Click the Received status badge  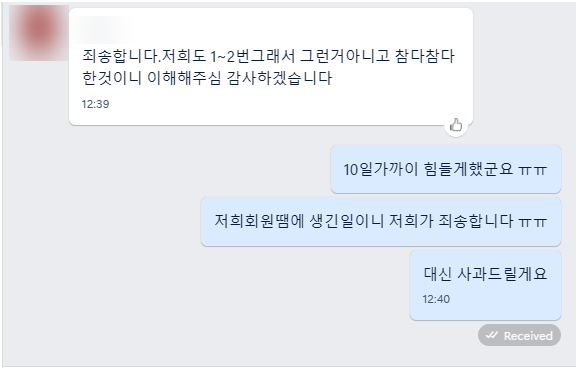pos(519,335)
